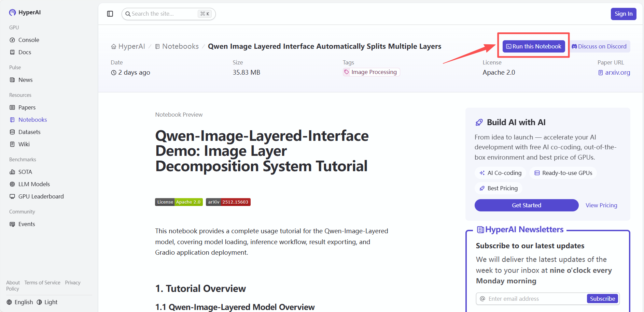The height and width of the screenshot is (312, 644).
Task: Click the Run this Notebook button
Action: [x=533, y=46]
